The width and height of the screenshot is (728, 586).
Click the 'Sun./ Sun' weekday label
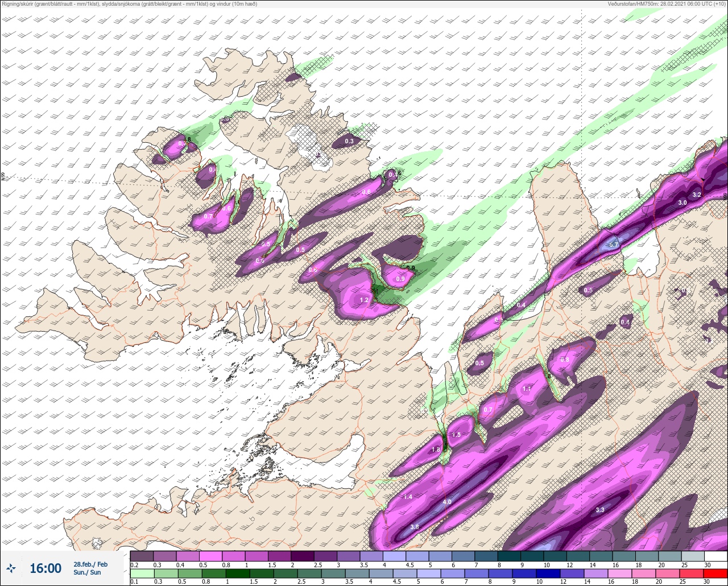tap(87, 572)
